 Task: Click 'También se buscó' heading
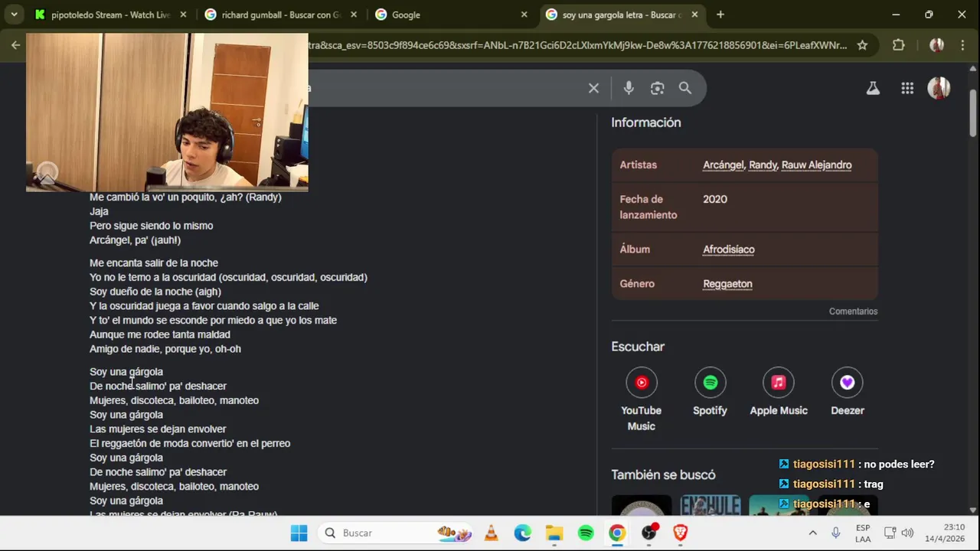pyautogui.click(x=663, y=475)
